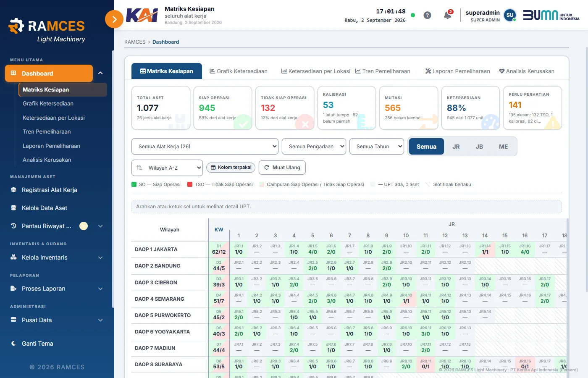Expand the Pusat Data submenu chevron
This screenshot has height=378, width=588.
tap(100, 320)
